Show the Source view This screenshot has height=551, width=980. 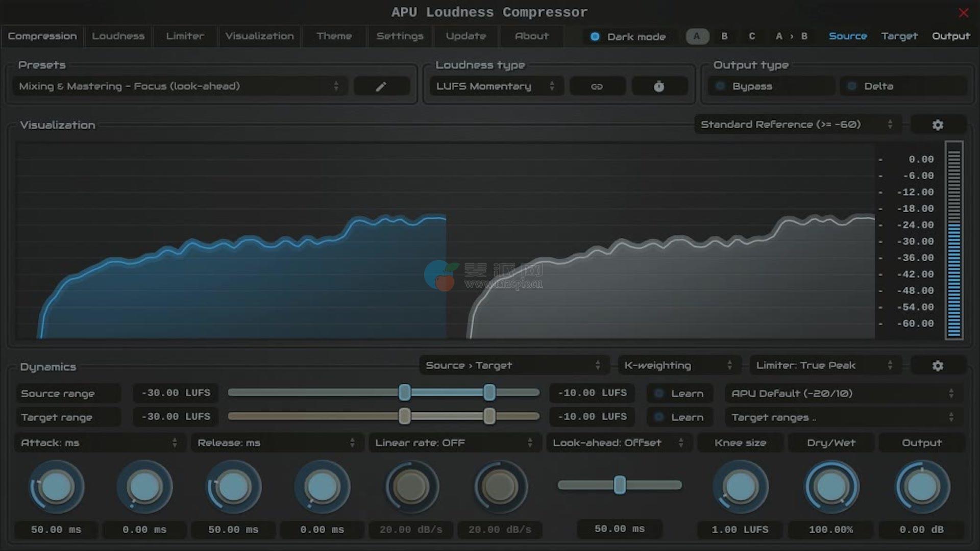(848, 36)
